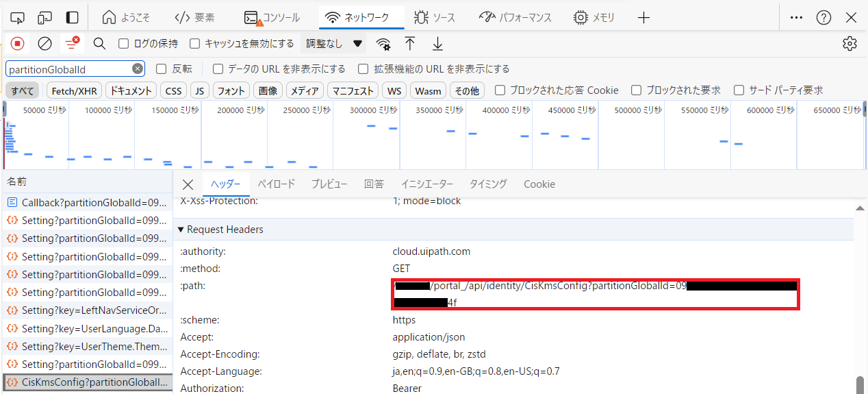868x394 pixels.
Task: Filter by CSS type
Action: [x=174, y=90]
